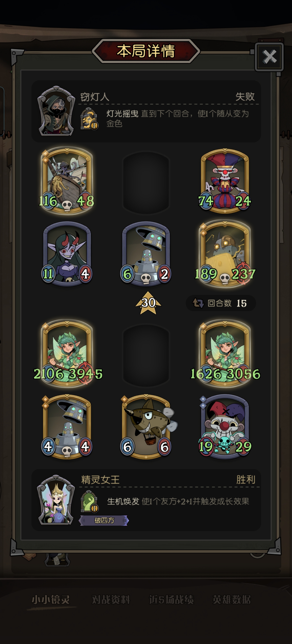
Task: Switch to the 英雄数据 tab
Action: (x=231, y=599)
